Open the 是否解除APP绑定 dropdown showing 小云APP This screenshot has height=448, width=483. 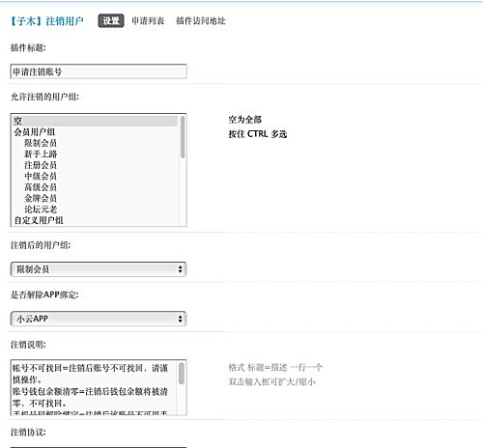pos(99,319)
